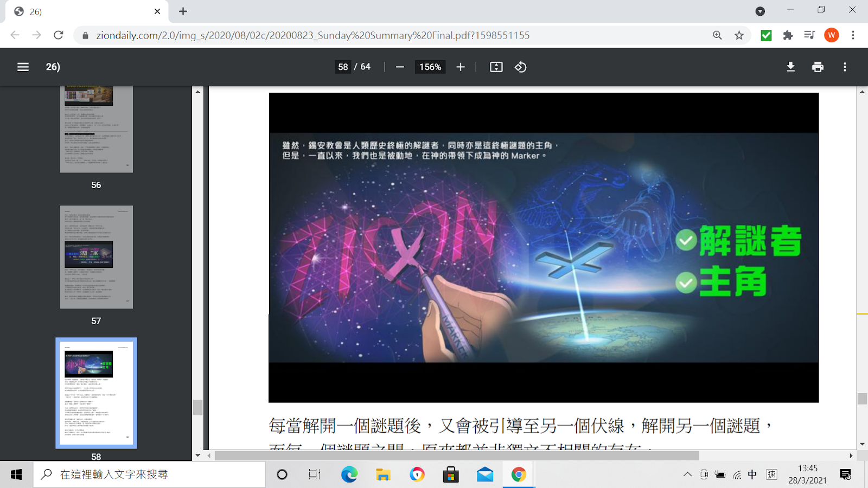Open Mail app from taskbar
Image resolution: width=868 pixels, height=488 pixels.
pos(485,475)
